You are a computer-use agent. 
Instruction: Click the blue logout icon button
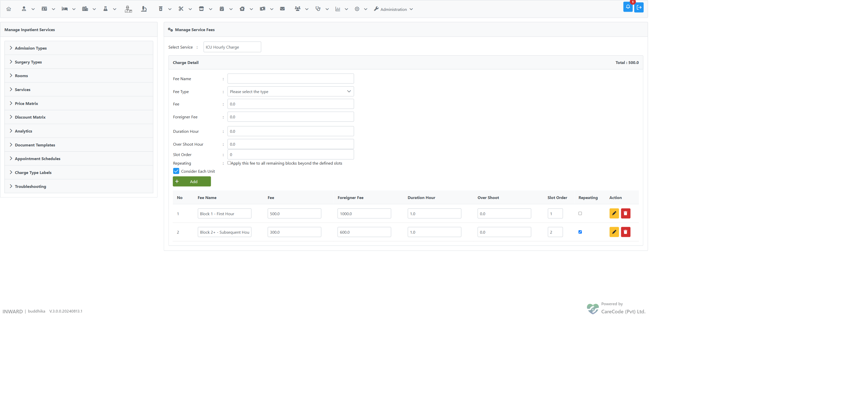(x=639, y=7)
